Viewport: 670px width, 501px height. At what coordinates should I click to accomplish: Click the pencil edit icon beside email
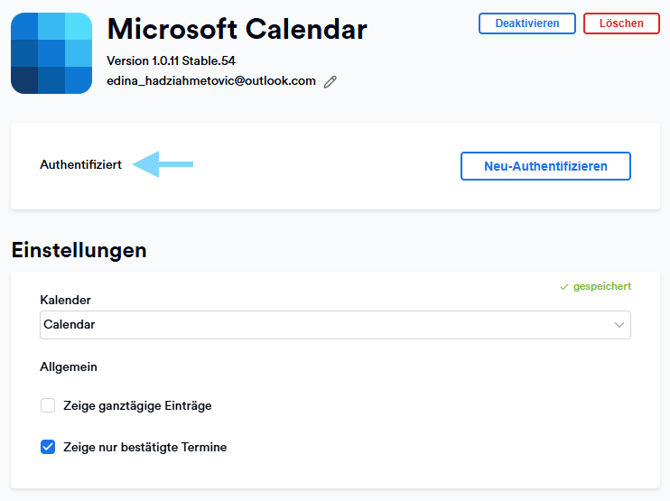pyautogui.click(x=331, y=82)
